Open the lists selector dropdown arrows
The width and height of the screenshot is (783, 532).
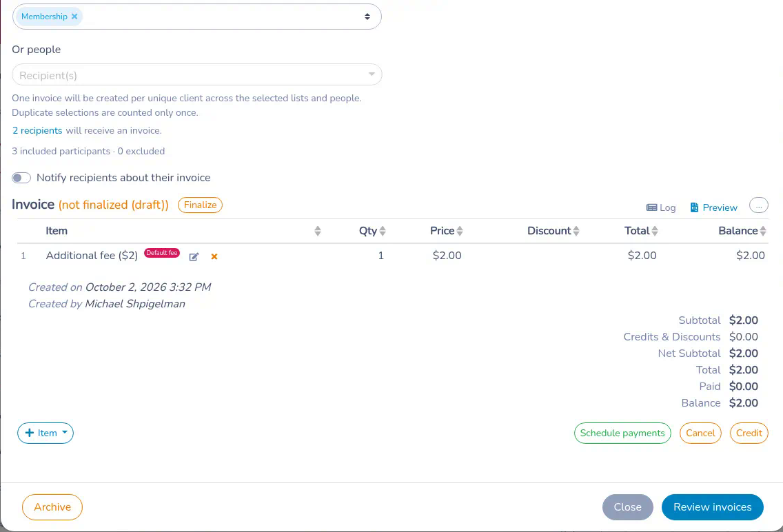(367, 17)
